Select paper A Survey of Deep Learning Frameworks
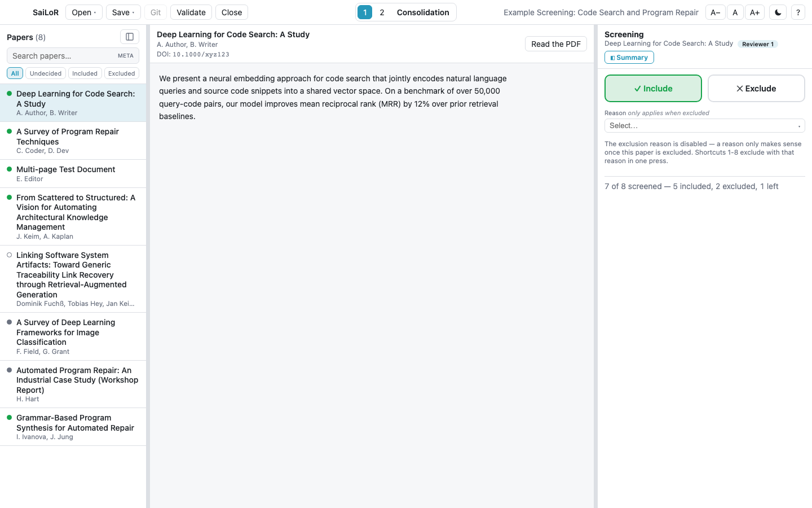 point(73,336)
